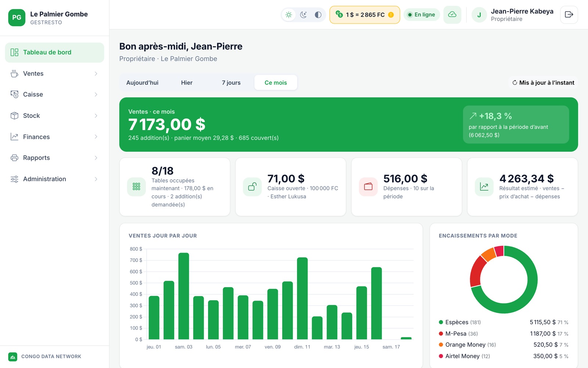This screenshot has height=368, width=588.
Task: Click the Rapports printer icon
Action: (14, 158)
